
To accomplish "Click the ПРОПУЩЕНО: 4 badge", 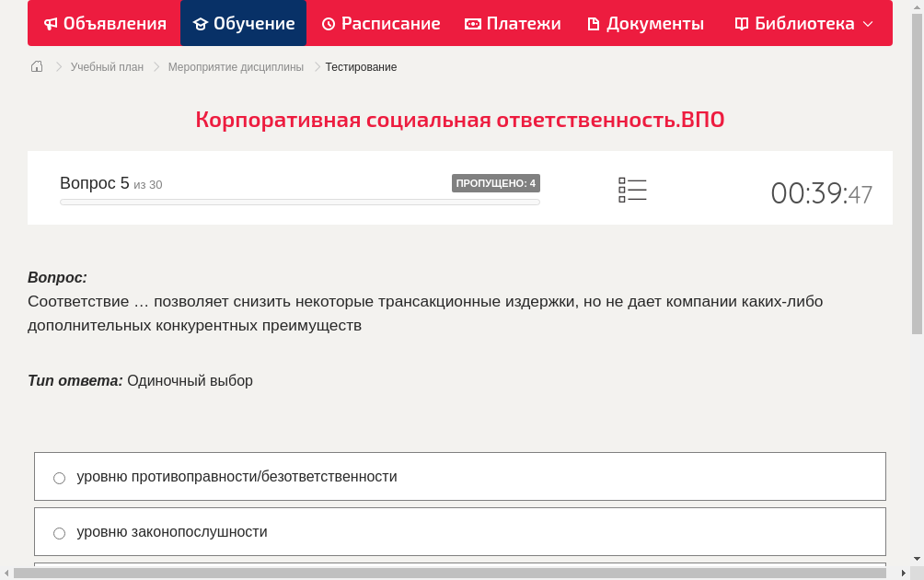I will pyautogui.click(x=497, y=183).
